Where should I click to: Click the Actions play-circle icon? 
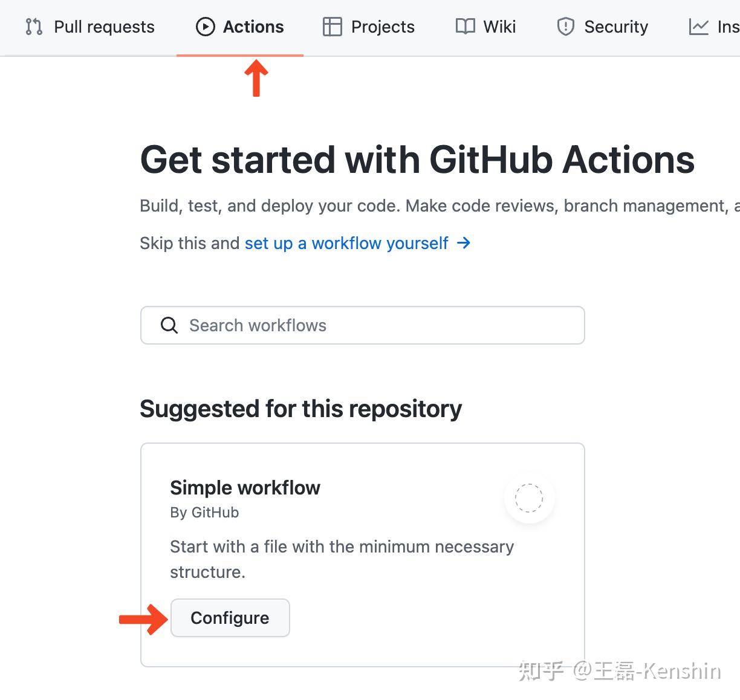pyautogui.click(x=205, y=27)
